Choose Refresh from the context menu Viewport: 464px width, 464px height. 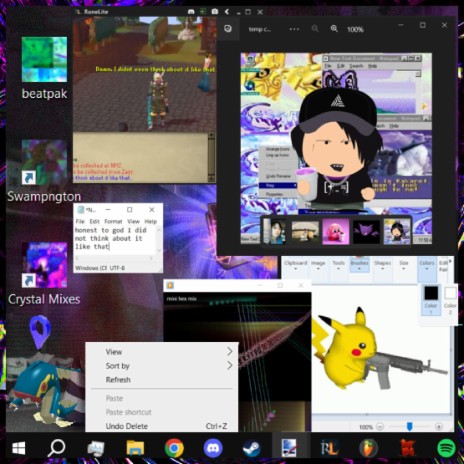click(118, 380)
